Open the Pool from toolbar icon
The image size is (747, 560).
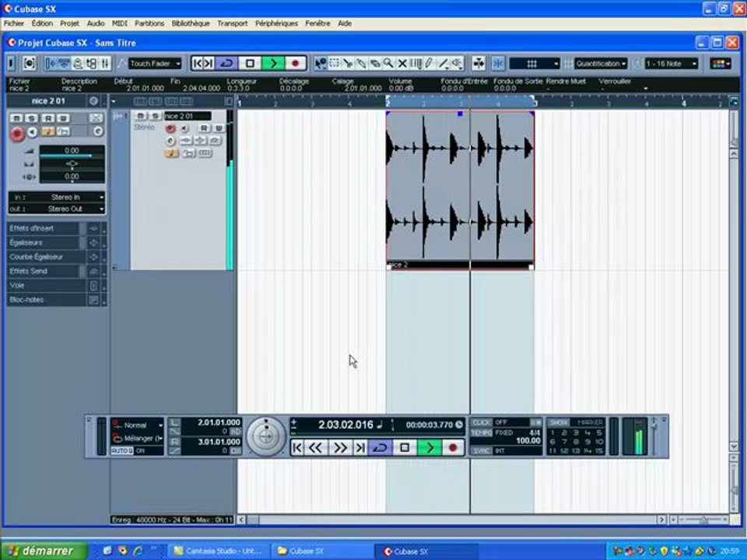click(x=92, y=63)
